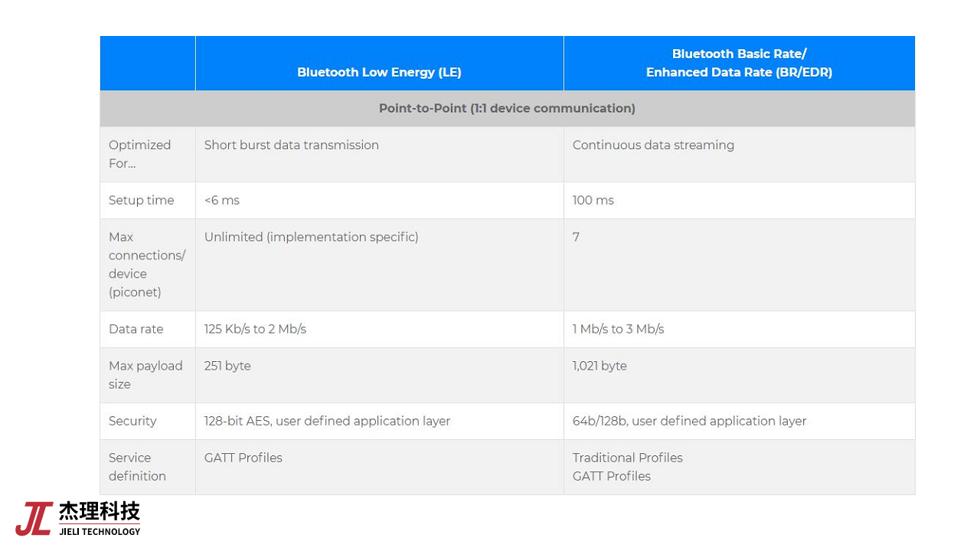Click the Point-to-Point section heading row

pos(507,109)
